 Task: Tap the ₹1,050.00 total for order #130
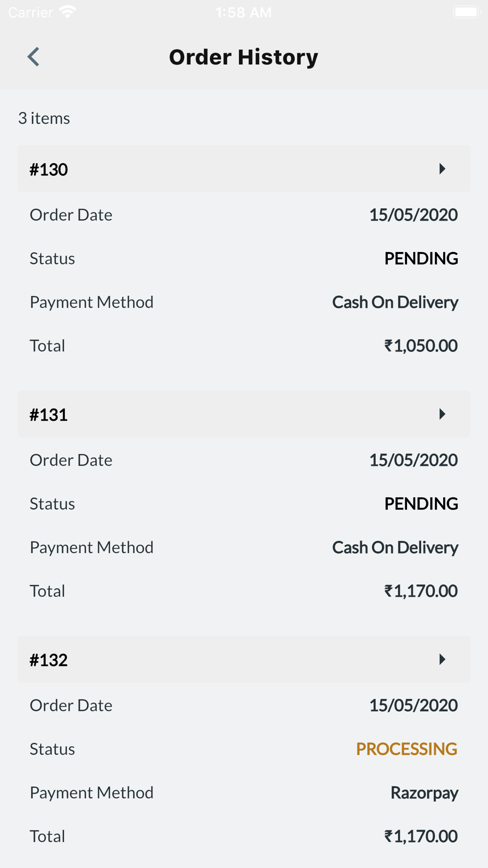[x=421, y=346]
